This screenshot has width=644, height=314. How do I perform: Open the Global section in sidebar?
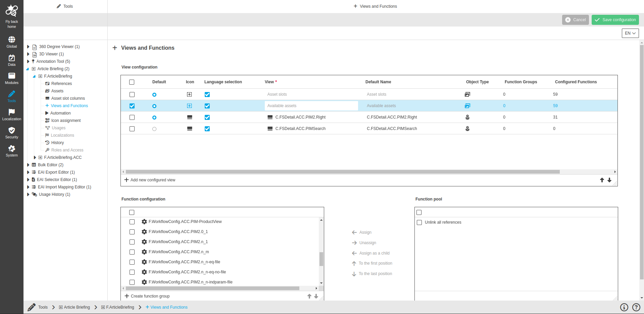(x=12, y=42)
